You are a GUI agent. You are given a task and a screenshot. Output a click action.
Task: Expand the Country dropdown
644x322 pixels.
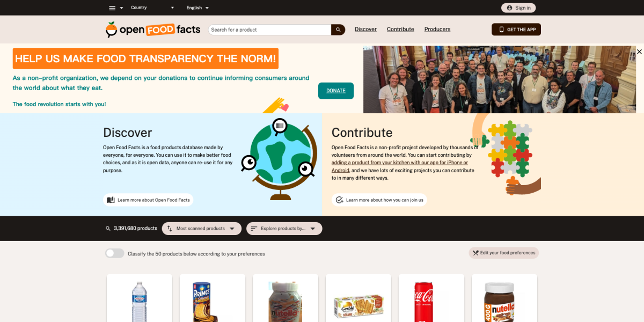click(152, 8)
